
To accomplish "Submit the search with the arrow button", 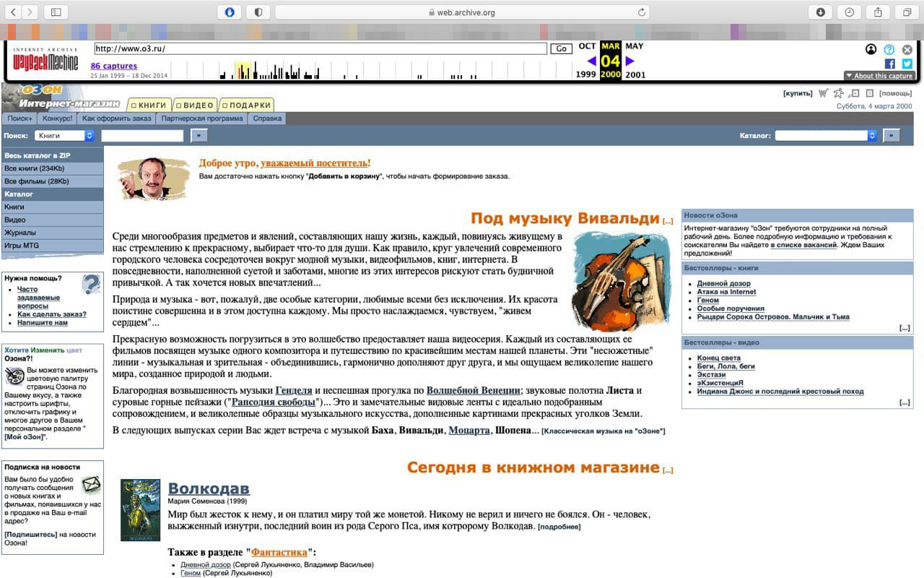I will pos(199,135).
